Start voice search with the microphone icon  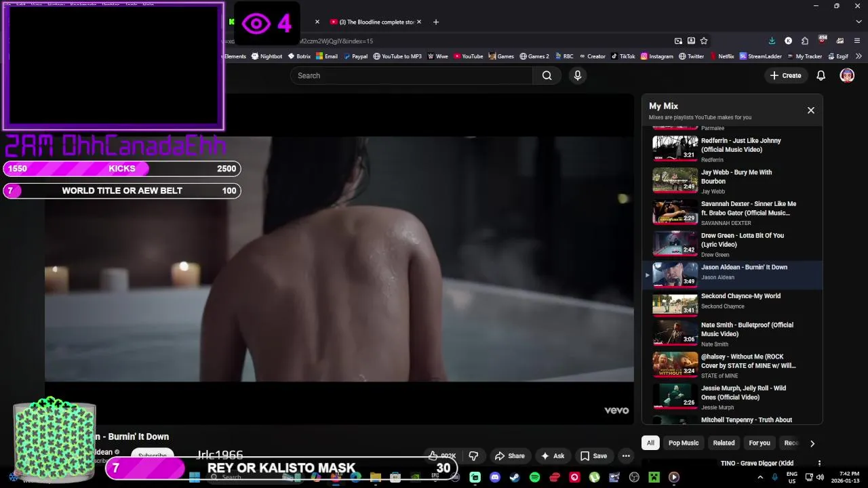(x=578, y=75)
